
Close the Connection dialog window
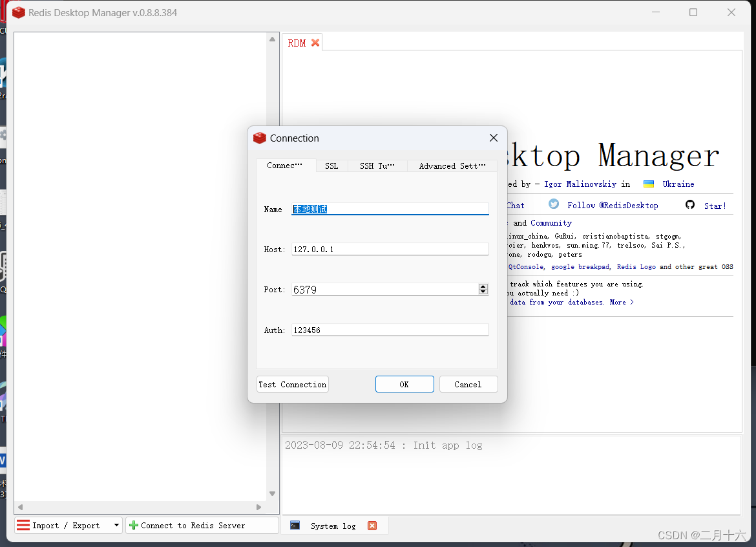(x=493, y=138)
